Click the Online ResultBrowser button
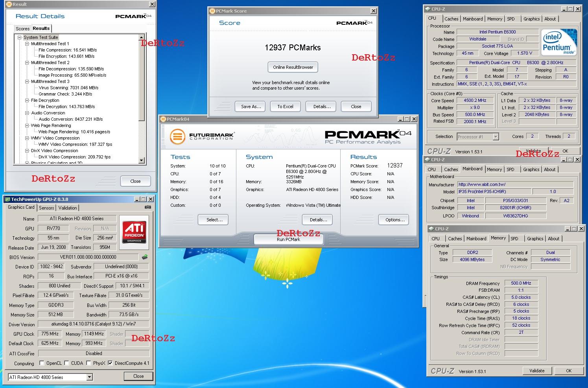This screenshot has width=588, height=388. 293,67
